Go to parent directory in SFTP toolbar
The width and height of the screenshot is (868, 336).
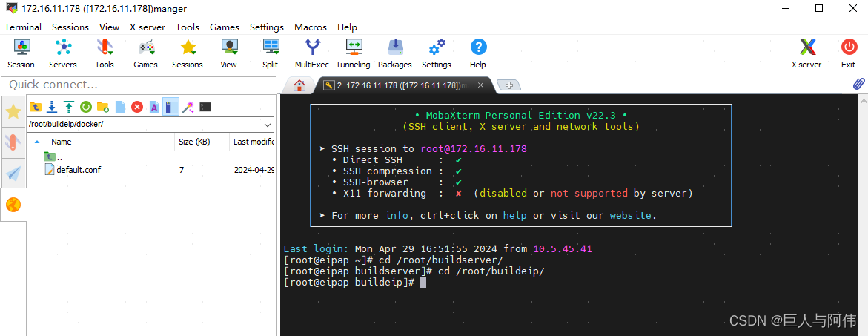click(x=36, y=107)
